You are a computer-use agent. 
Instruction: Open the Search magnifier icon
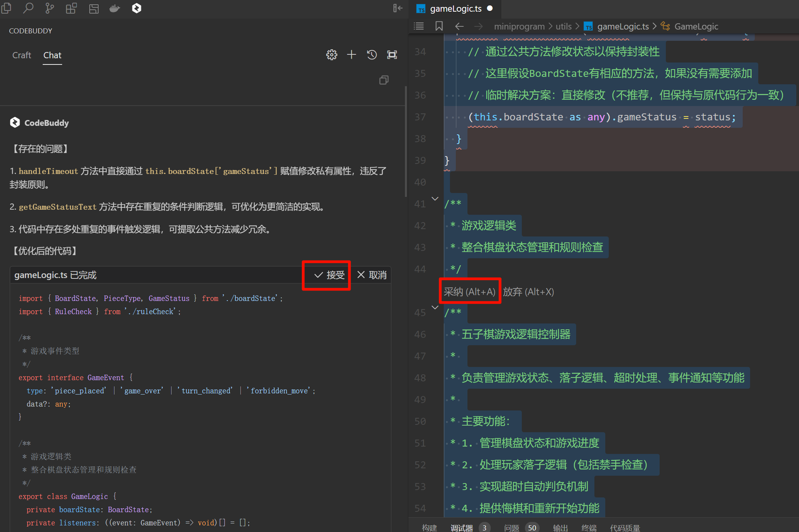tap(28, 8)
